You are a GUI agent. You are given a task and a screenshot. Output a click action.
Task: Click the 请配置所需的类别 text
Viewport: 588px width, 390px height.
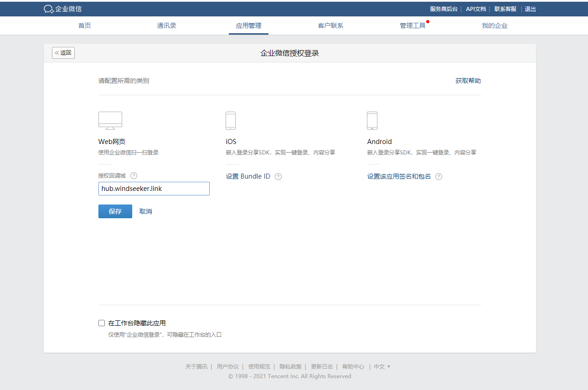pos(124,81)
